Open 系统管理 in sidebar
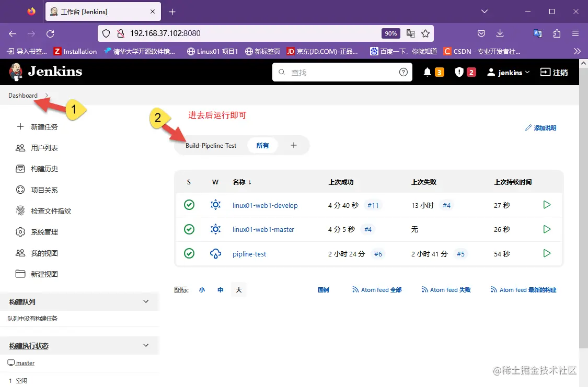588x387 pixels. coord(37,232)
